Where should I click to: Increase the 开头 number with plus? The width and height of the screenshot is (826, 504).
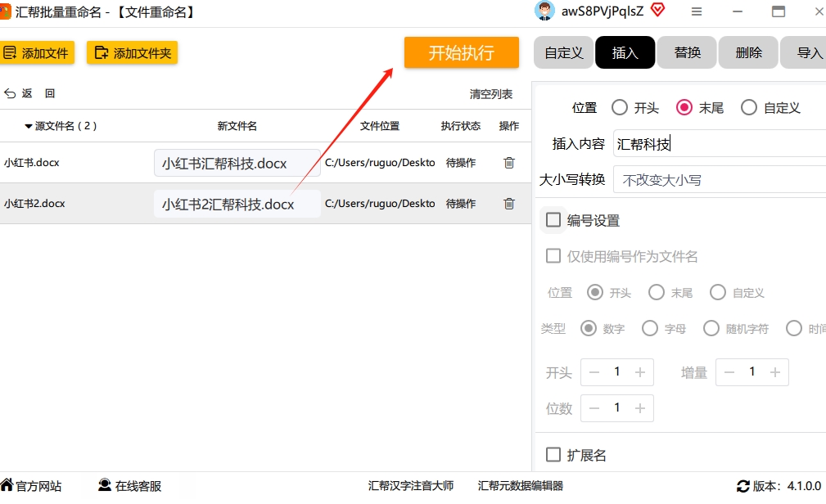640,372
